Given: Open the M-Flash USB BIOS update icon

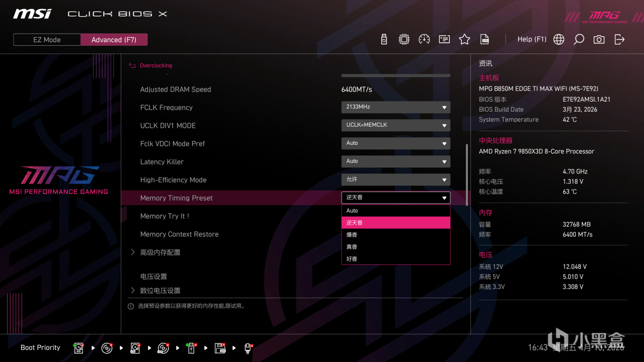Looking at the screenshot, I should 384,39.
